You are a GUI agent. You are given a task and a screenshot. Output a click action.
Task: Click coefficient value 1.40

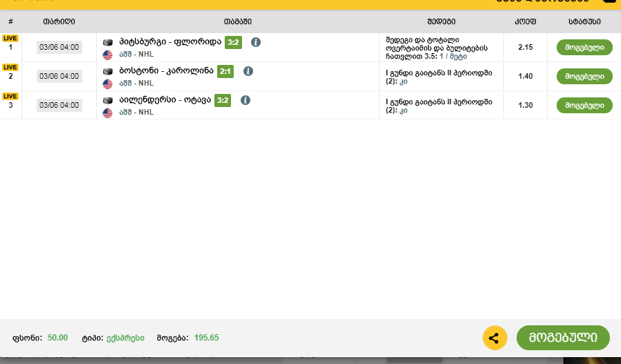(526, 76)
